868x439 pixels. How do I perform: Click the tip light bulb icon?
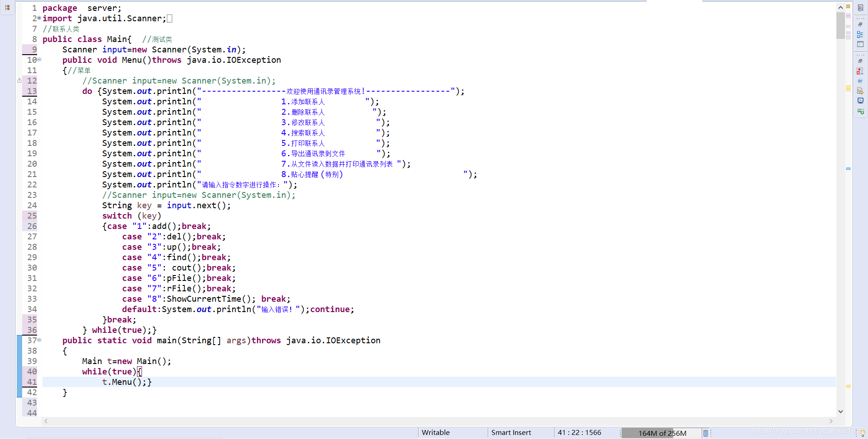click(863, 433)
